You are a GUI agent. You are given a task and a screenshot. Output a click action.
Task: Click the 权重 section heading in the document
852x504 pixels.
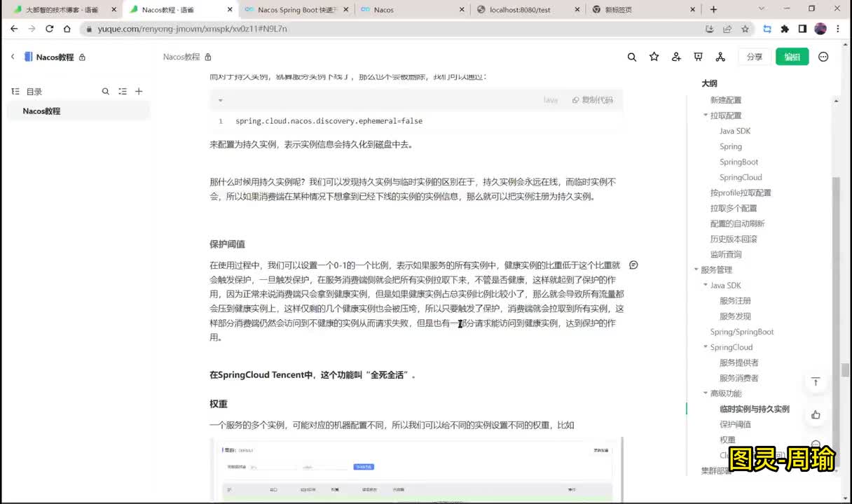pyautogui.click(x=219, y=404)
